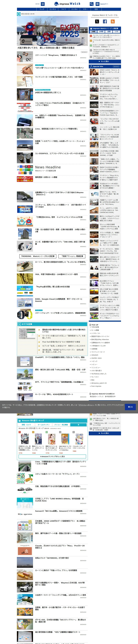Select the テック navigation tab
The width and height of the screenshot is (138, 644).
pos(42,9)
